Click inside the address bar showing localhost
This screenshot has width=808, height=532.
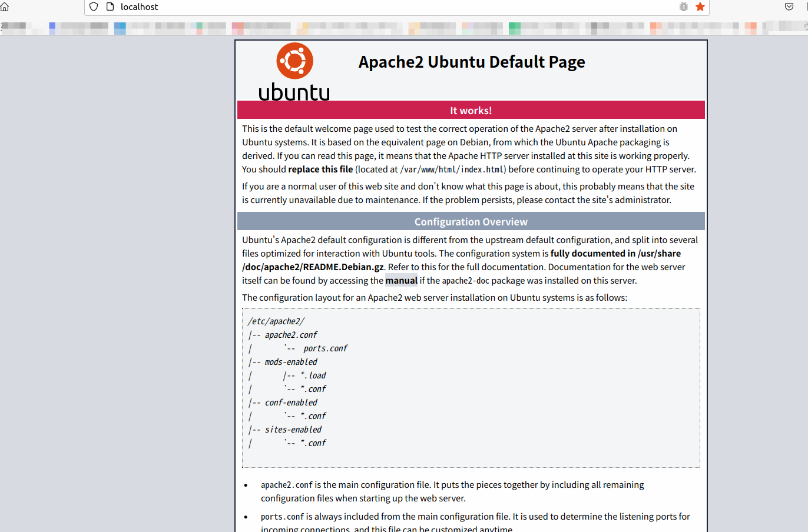(x=236, y=6)
